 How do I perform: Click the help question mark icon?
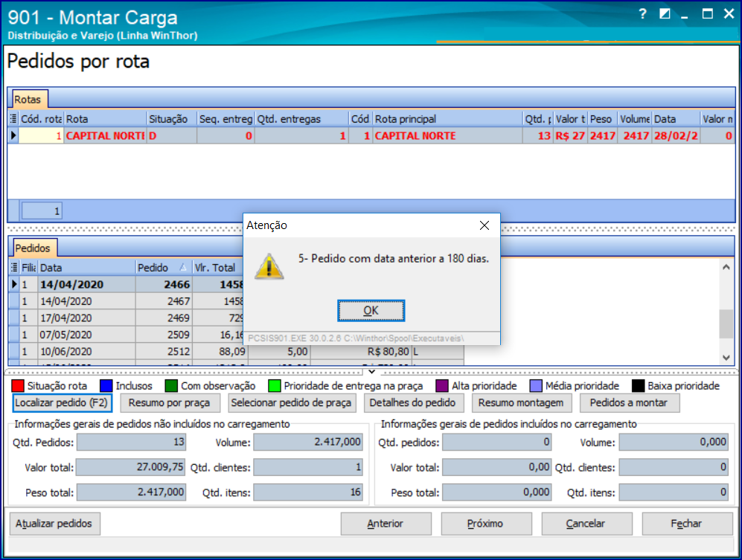[642, 13]
